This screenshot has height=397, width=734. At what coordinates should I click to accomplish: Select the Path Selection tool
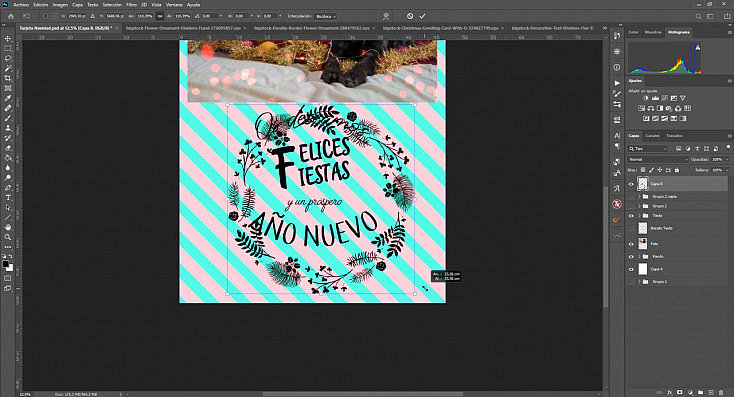(x=7, y=207)
